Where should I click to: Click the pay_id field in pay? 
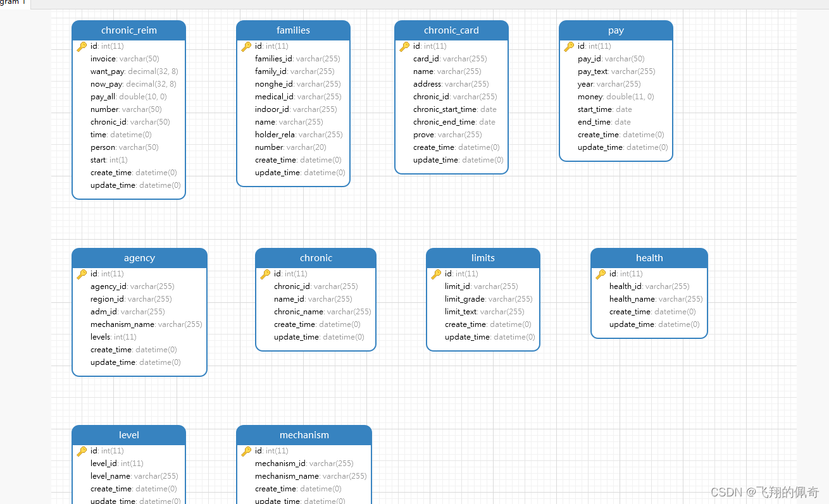pos(611,59)
